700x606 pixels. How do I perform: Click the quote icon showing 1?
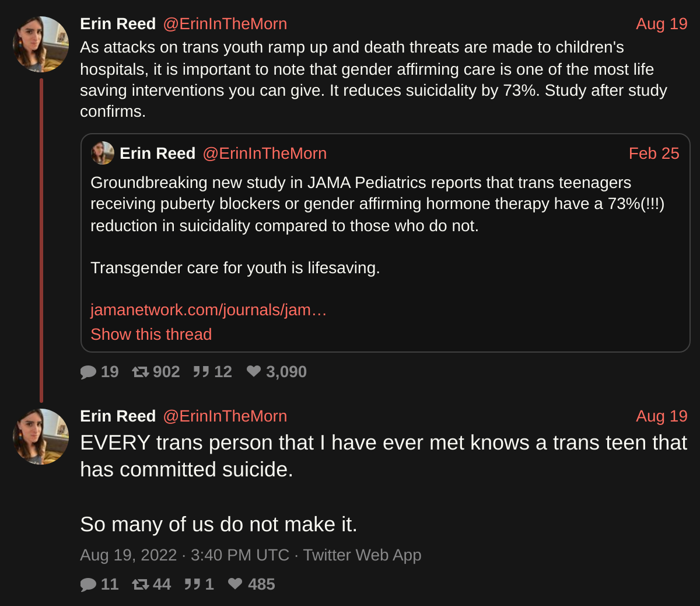pyautogui.click(x=192, y=584)
